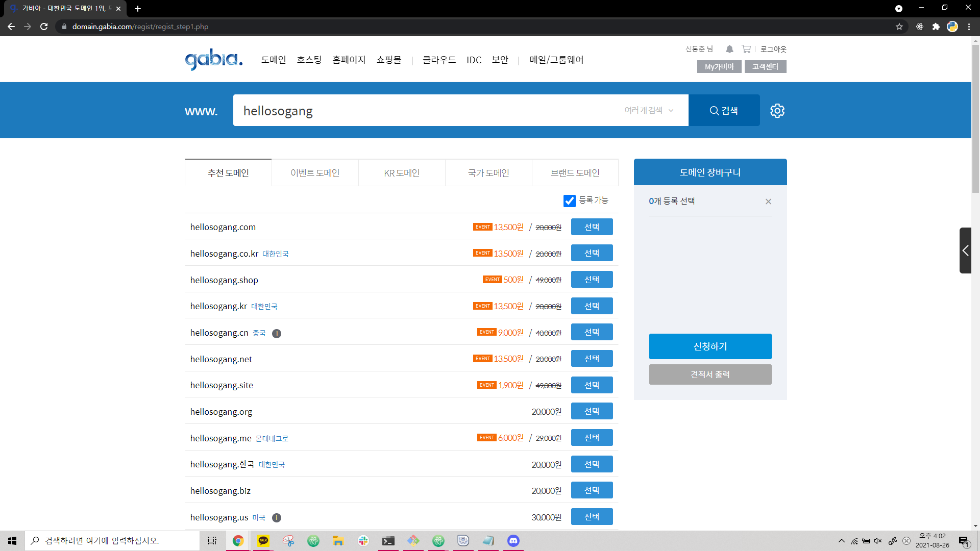Click the 신청하기 button
The image size is (980, 551).
tap(710, 346)
